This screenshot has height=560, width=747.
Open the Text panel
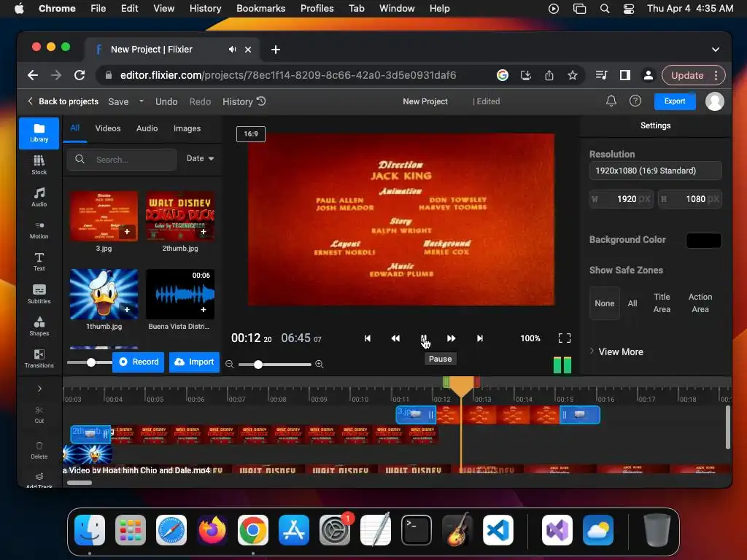[39, 262]
